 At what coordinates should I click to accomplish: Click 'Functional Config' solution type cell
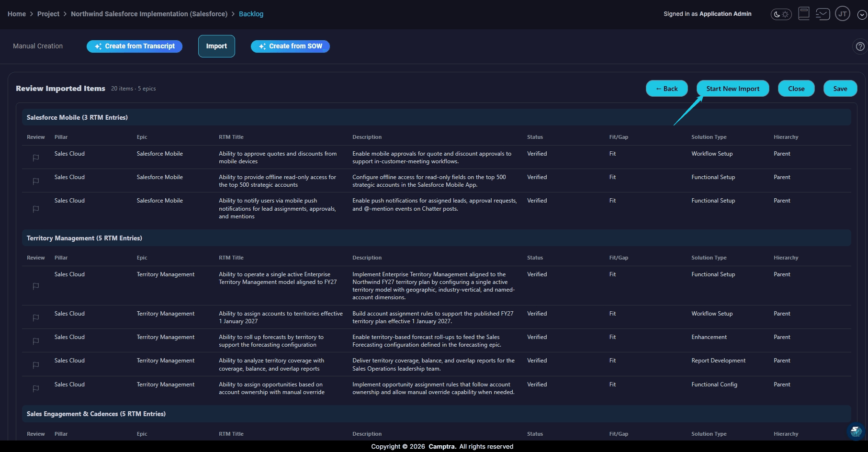click(x=714, y=384)
